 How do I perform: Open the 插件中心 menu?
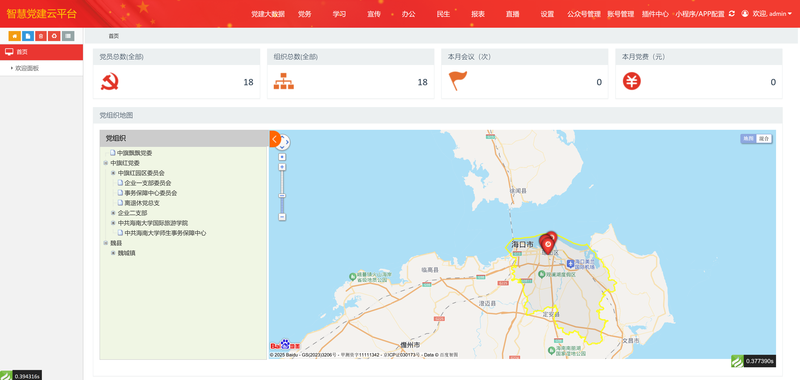pos(655,14)
